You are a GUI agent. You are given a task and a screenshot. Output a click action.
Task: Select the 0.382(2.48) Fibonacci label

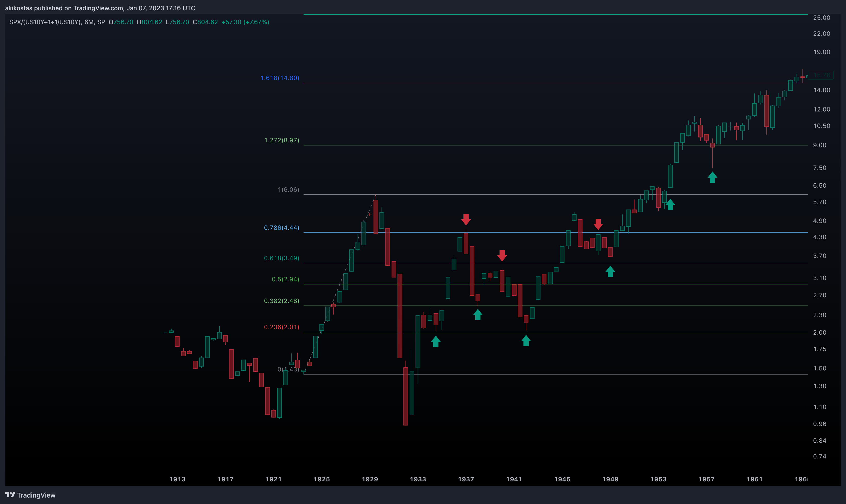(281, 301)
